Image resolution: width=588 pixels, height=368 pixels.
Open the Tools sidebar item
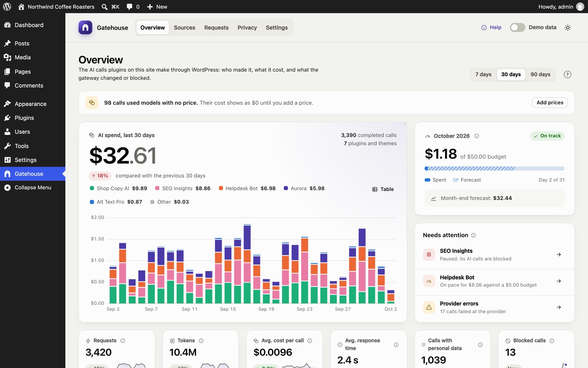[x=33, y=146]
